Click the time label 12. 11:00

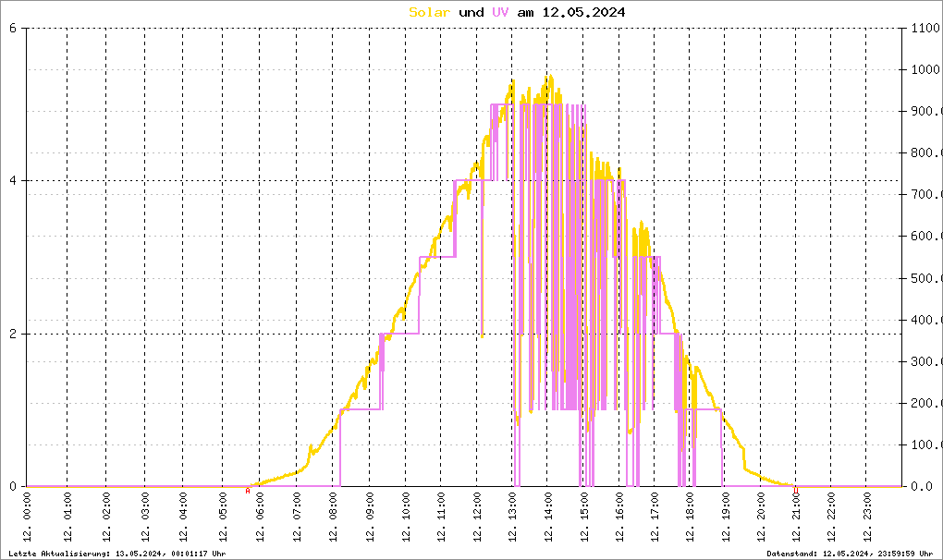(x=441, y=517)
